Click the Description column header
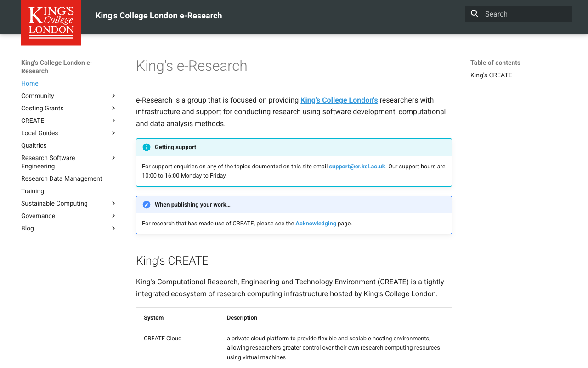Viewport: 588px width, 368px height. tap(242, 318)
